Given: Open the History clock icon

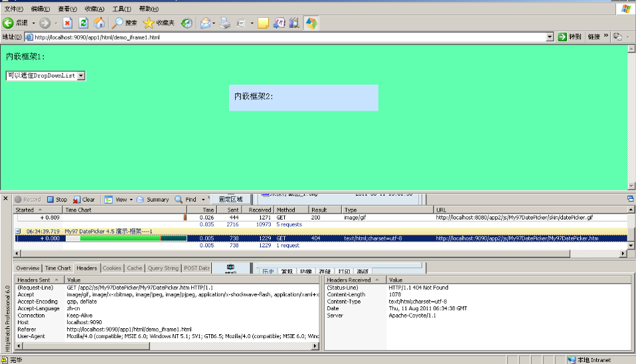Looking at the screenshot, I should (x=186, y=23).
